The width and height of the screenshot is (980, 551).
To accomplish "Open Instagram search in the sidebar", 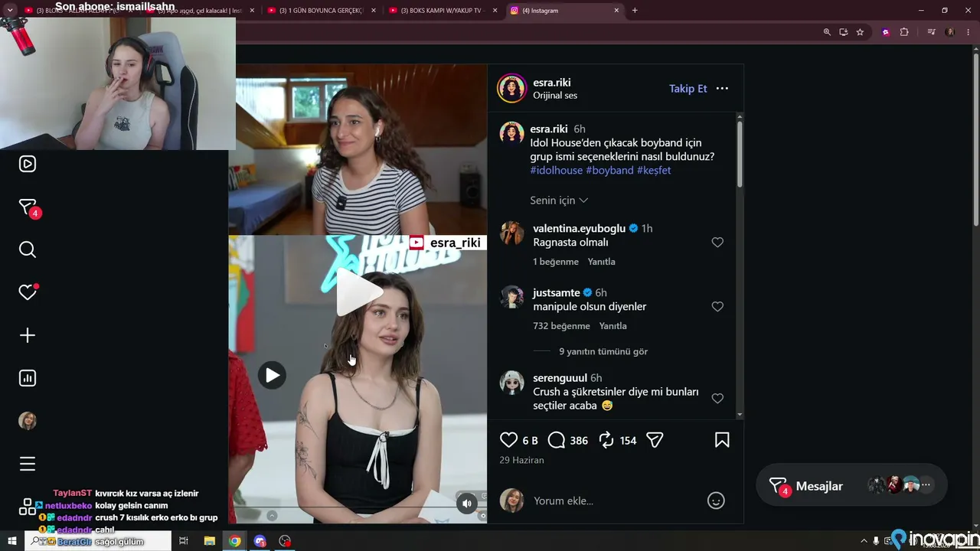I will click(x=28, y=249).
